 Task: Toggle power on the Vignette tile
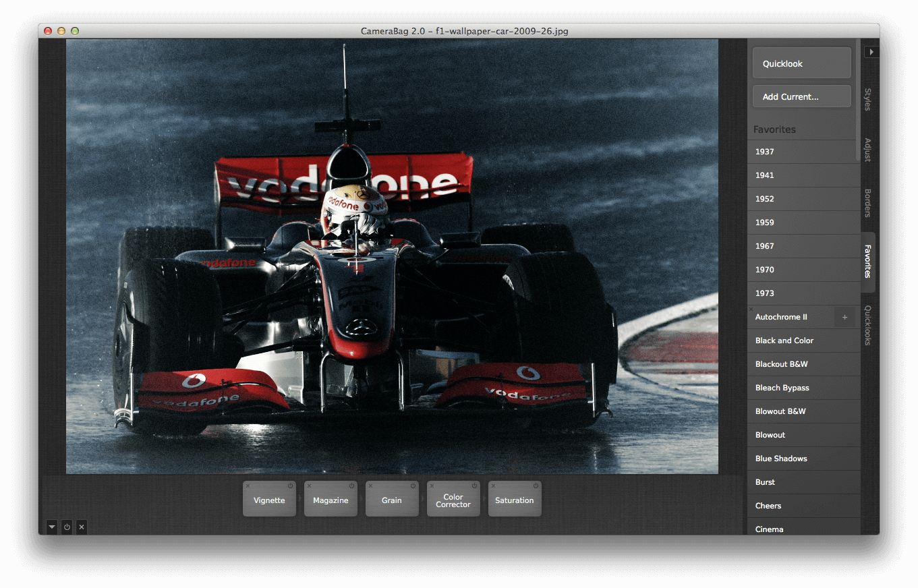(291, 486)
